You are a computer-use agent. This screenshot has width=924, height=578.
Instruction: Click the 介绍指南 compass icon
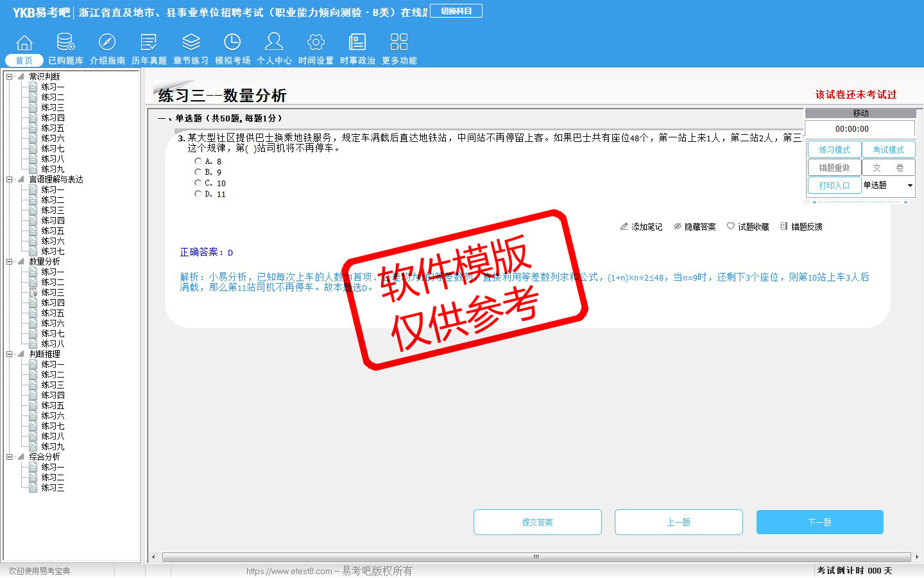tap(107, 42)
